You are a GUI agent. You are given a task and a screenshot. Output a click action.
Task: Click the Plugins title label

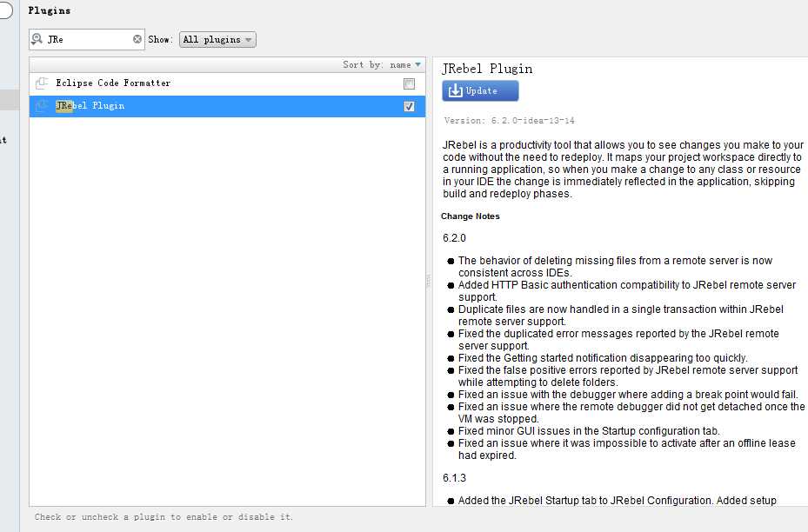point(49,10)
